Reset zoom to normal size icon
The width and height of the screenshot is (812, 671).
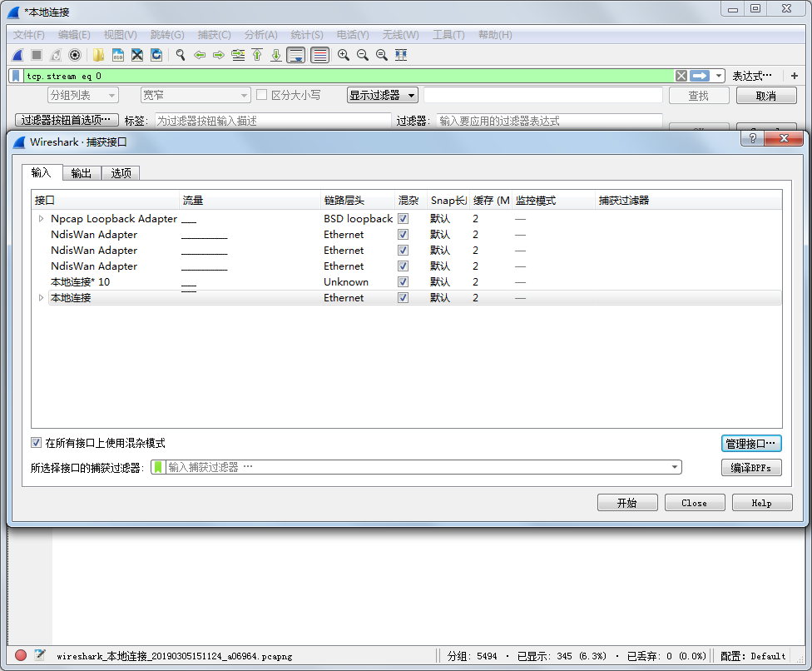(382, 55)
